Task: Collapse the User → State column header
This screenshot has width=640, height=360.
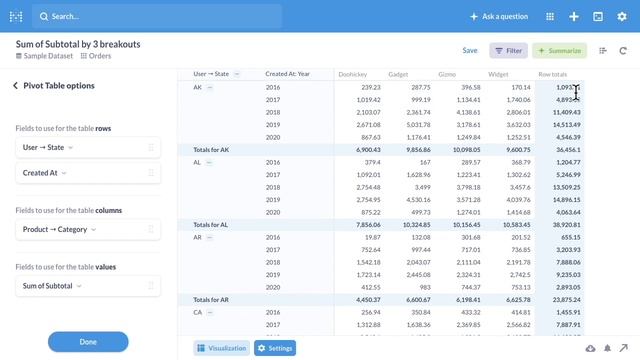Action: (x=237, y=74)
